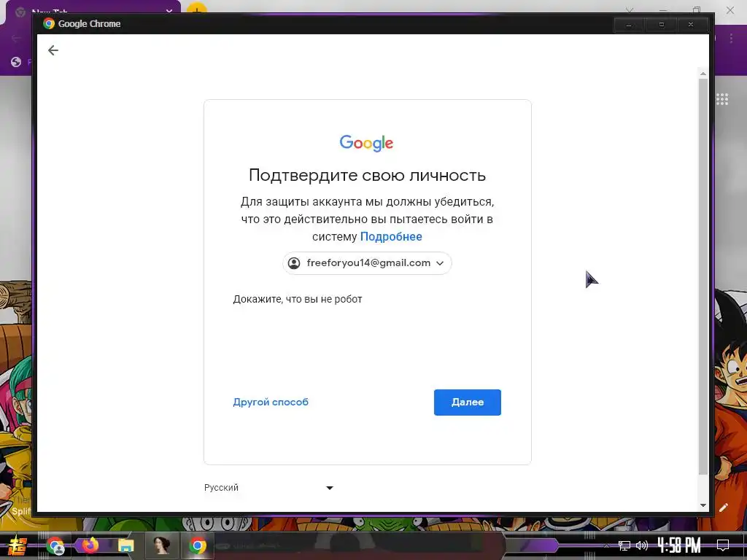Viewport: 747px width, 560px height.
Task: Close the Google Chrome sign-in window
Action: click(692, 24)
